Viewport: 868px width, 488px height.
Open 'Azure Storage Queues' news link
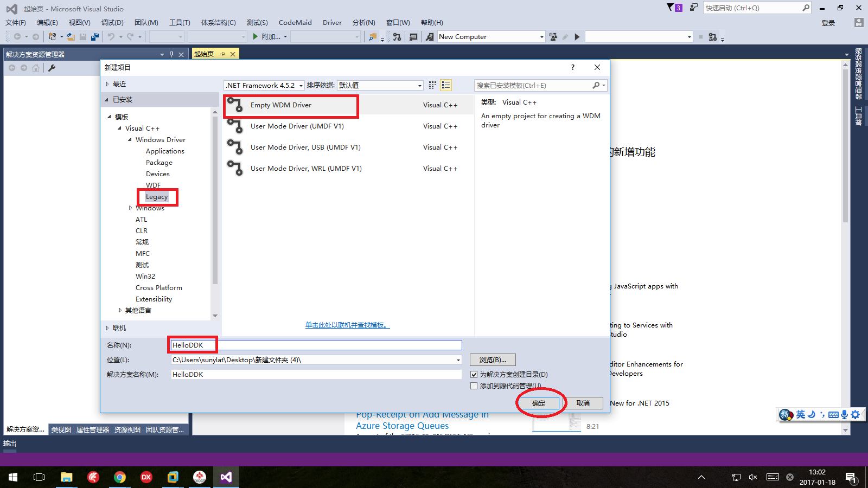[x=403, y=426]
